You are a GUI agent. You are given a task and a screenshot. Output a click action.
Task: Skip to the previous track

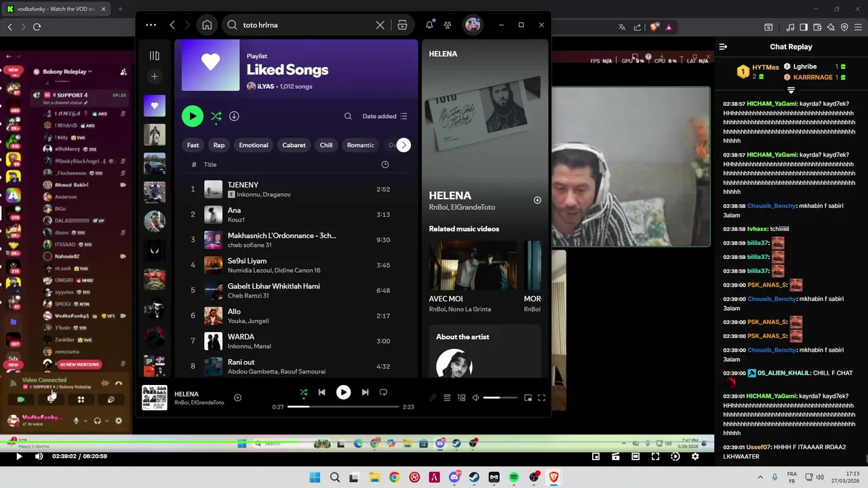coord(321,392)
